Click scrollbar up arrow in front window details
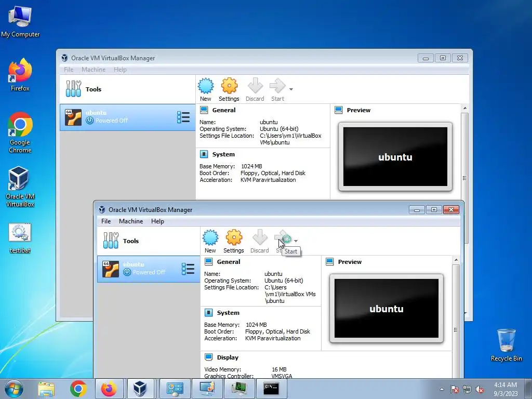This screenshot has height=399, width=532. click(x=456, y=260)
